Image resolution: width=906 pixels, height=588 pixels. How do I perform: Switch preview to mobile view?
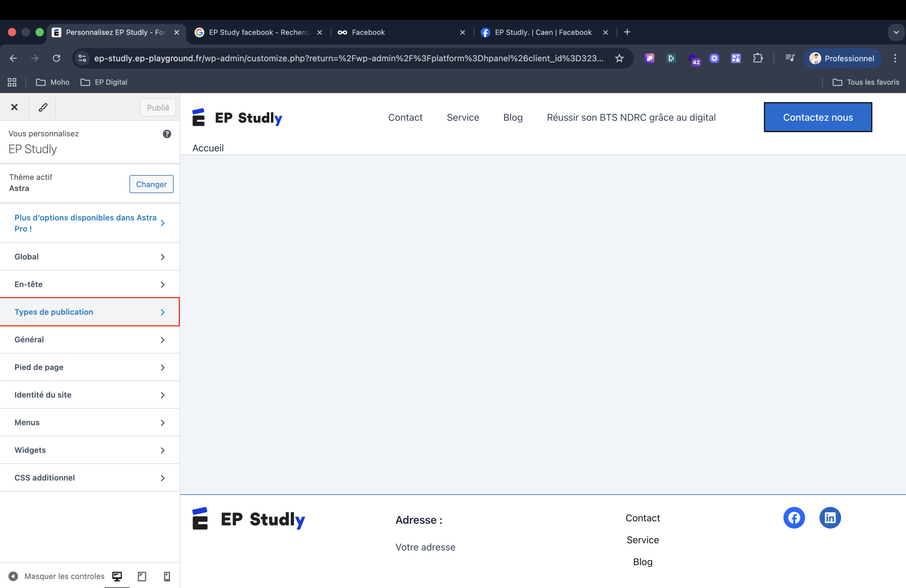coord(167,576)
